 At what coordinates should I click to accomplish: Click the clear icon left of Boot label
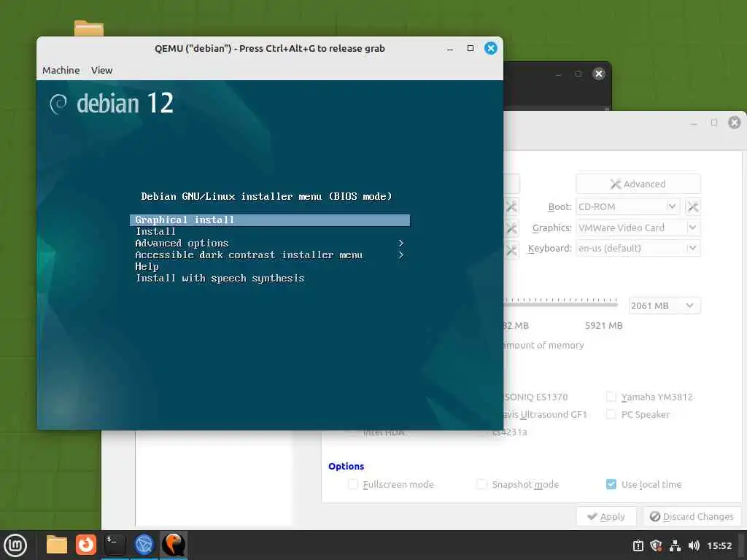511,206
